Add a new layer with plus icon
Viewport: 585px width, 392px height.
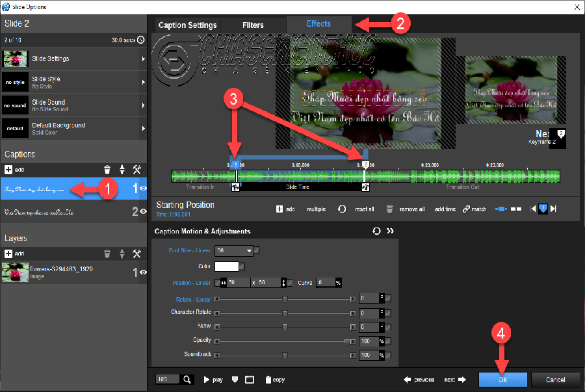pos(8,254)
